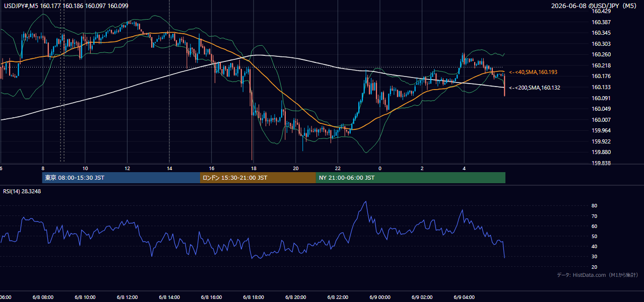Click price scale value 160.176

point(602,77)
